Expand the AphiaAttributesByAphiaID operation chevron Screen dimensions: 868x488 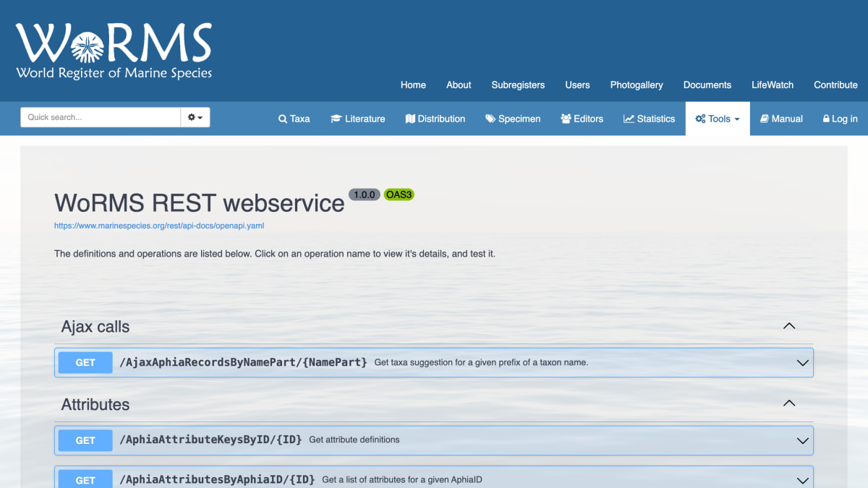coord(802,480)
